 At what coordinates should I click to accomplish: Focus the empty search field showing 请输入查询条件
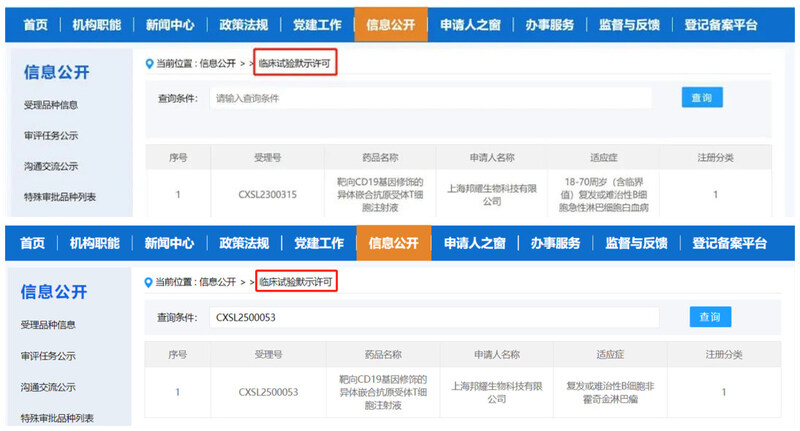coord(430,98)
